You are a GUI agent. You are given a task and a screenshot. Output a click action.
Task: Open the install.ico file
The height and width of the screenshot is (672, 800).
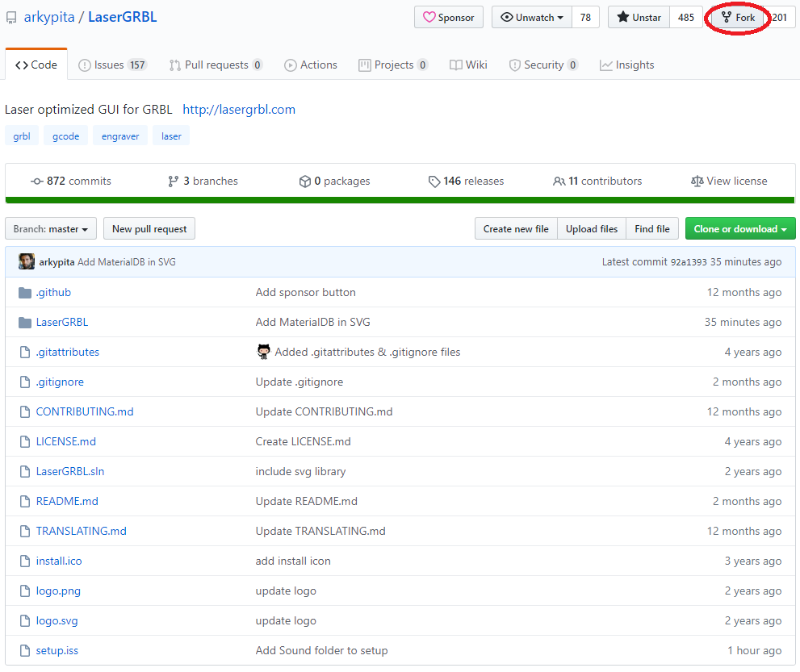tap(59, 561)
